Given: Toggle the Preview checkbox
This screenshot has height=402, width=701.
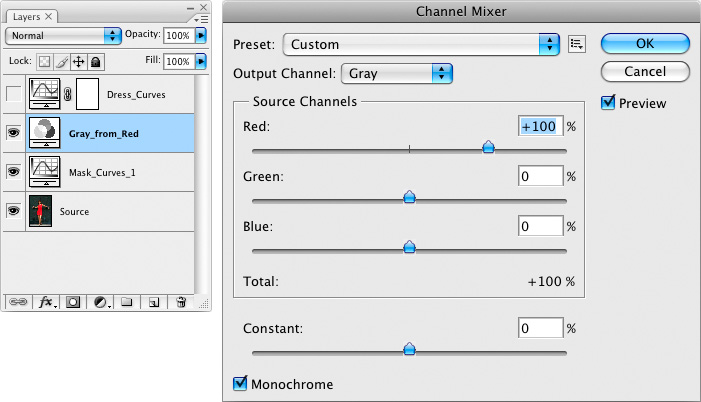Looking at the screenshot, I should click(x=608, y=103).
